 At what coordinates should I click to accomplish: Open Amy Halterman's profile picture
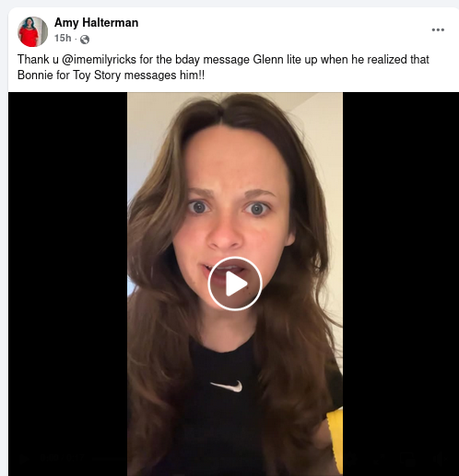(x=32, y=31)
